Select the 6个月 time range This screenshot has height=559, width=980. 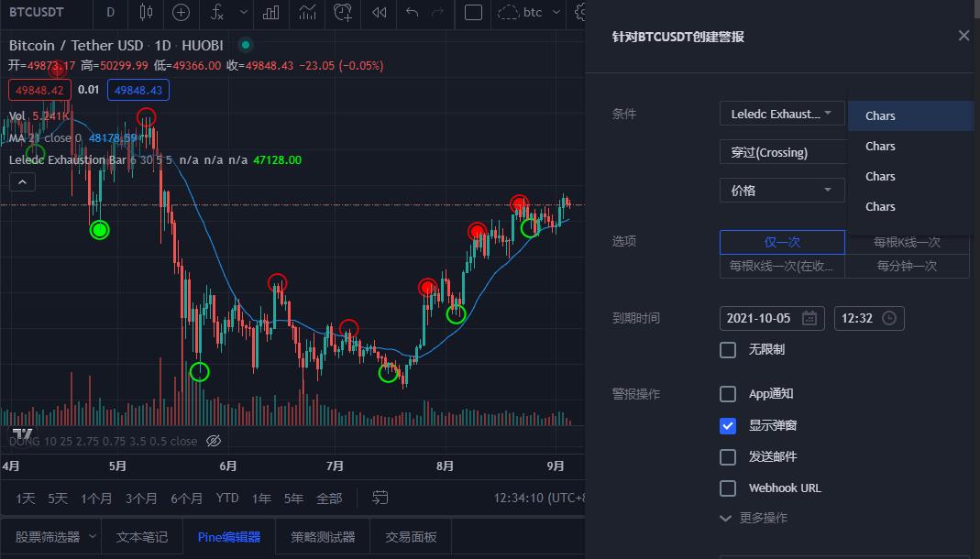pyautogui.click(x=186, y=499)
